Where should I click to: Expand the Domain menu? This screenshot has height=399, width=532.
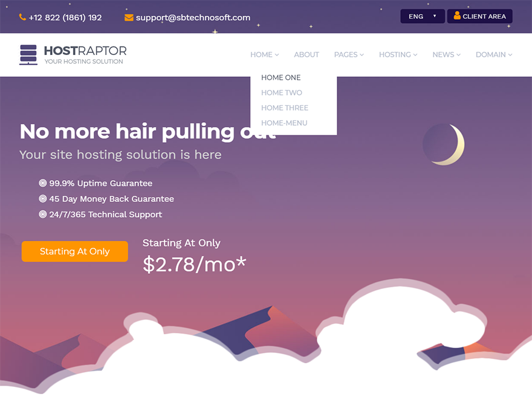click(x=494, y=54)
